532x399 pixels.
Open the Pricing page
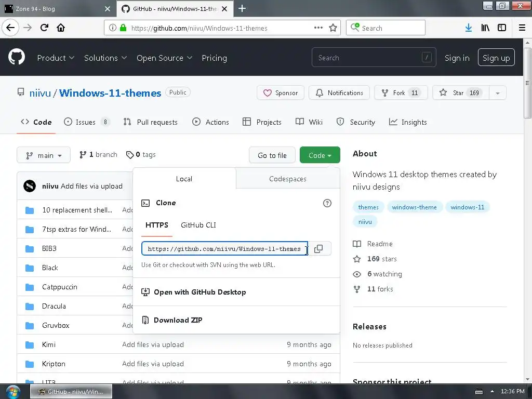pyautogui.click(x=215, y=58)
